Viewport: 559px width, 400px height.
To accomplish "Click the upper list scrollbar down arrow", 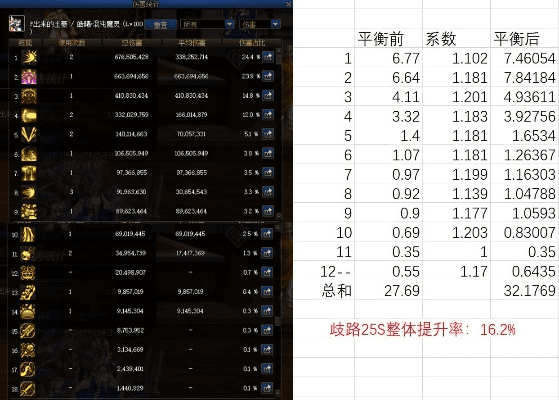I will [x=278, y=216].
